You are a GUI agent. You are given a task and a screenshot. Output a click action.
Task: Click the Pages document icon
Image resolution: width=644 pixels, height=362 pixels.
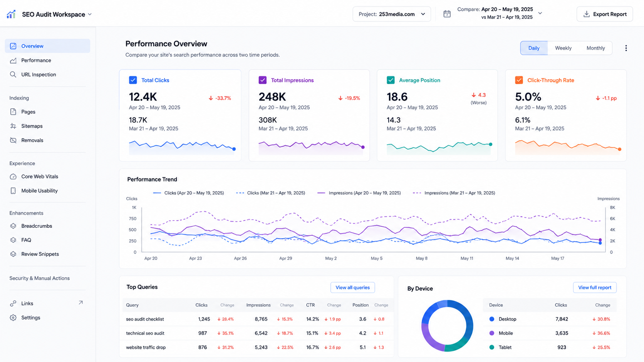13,112
